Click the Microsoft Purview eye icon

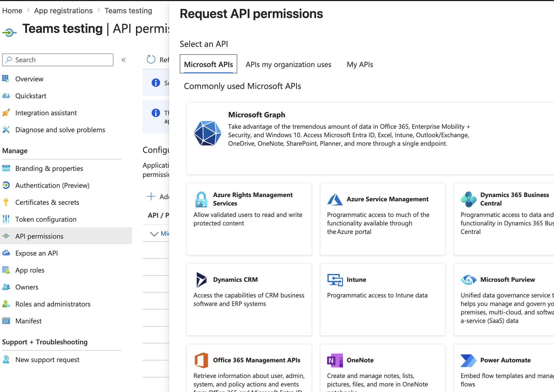(468, 280)
